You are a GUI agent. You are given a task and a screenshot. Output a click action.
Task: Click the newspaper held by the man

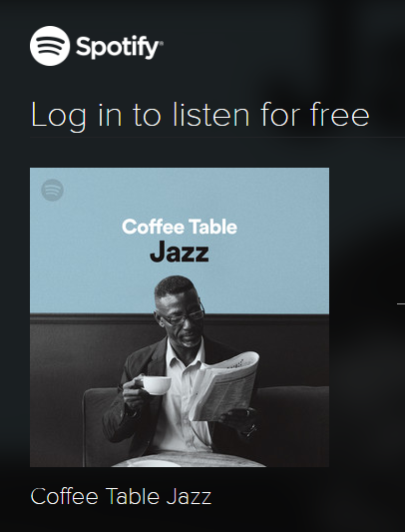(224, 387)
